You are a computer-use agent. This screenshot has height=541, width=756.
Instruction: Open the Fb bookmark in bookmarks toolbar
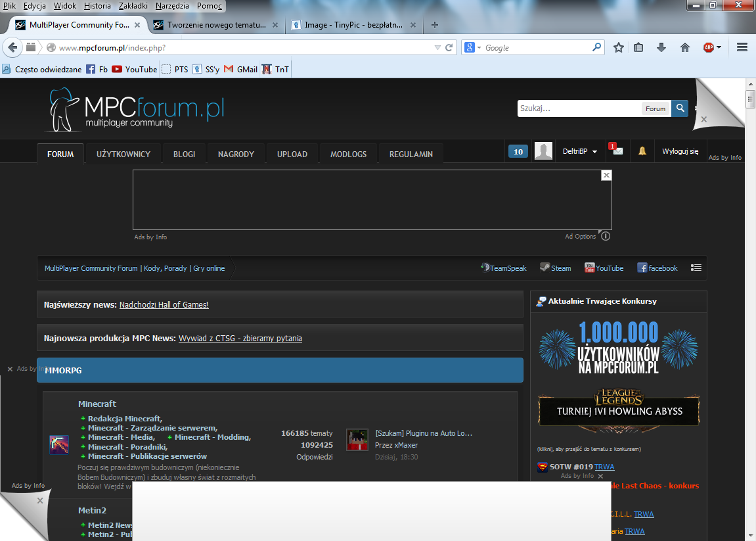click(x=97, y=69)
